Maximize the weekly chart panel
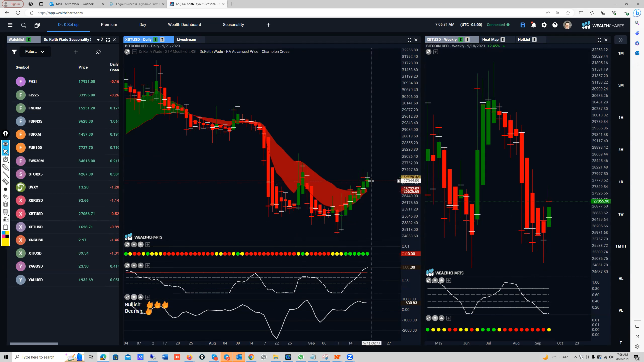 599,40
